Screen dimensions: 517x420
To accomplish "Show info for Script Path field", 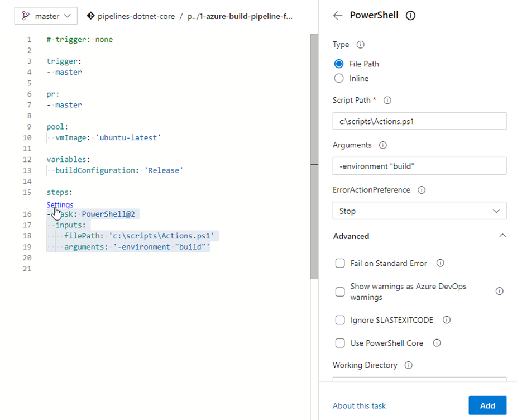I will 387,101.
